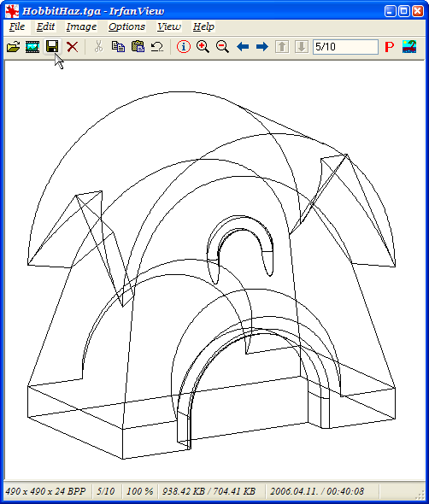Click the red X Delete icon
Image resolution: width=429 pixels, height=504 pixels.
73,47
